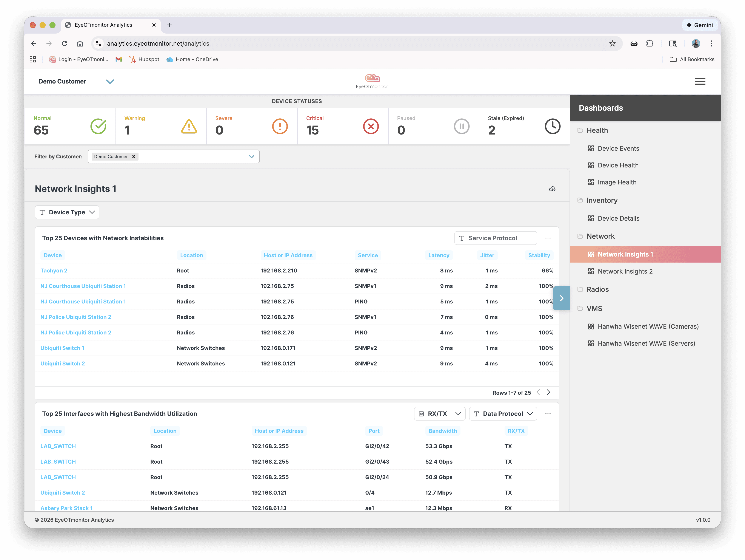This screenshot has height=560, width=745.
Task: Expand the Demo Customer selector chevron
Action: [110, 82]
